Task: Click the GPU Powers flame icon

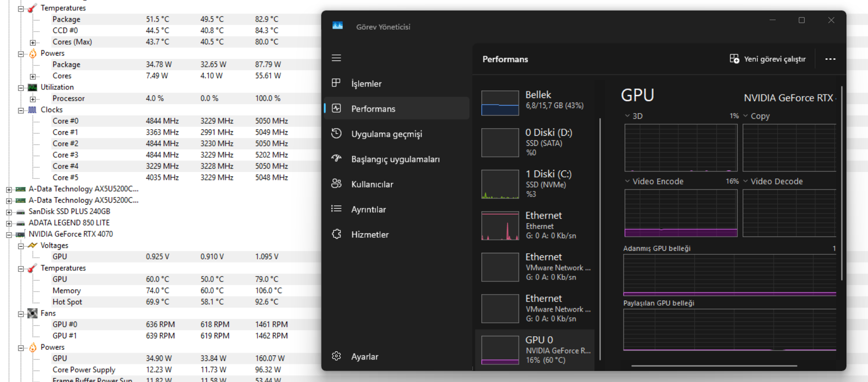Action: (33, 347)
